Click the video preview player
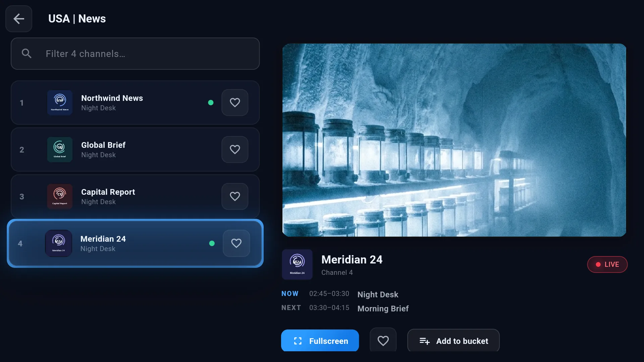 [x=454, y=140]
